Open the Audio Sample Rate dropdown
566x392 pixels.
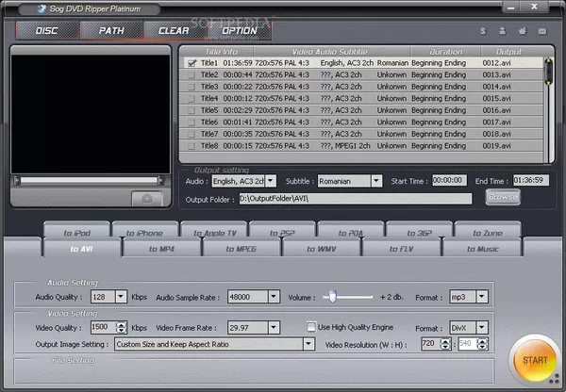coord(274,297)
